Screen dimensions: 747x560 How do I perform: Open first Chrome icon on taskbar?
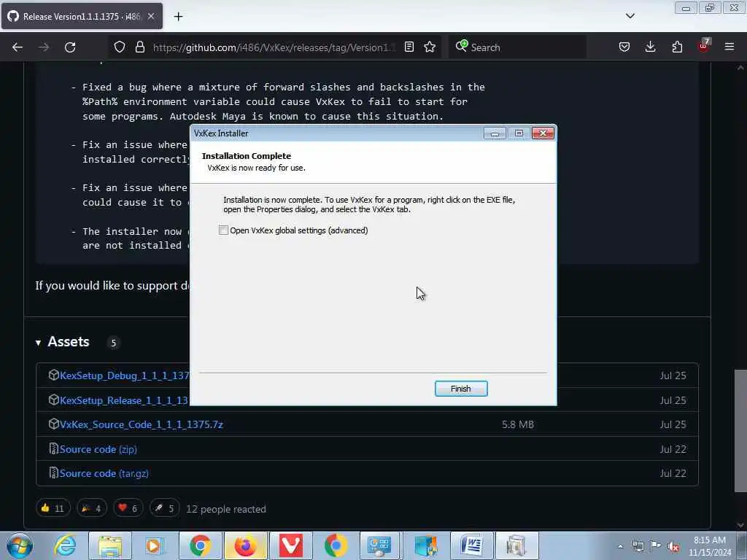(x=200, y=545)
